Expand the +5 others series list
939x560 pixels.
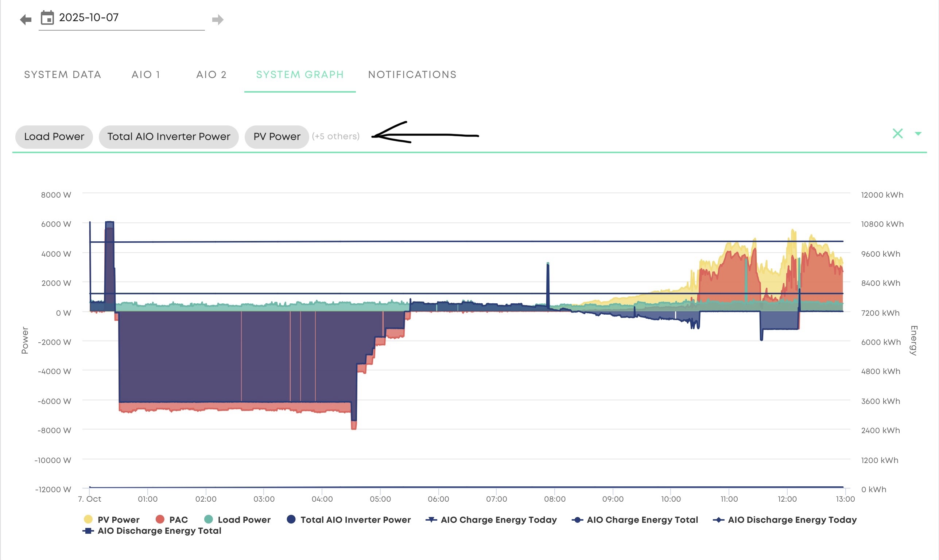point(335,136)
